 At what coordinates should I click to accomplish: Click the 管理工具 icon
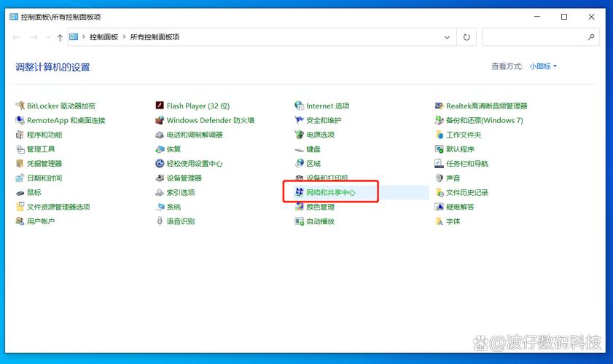[20, 149]
